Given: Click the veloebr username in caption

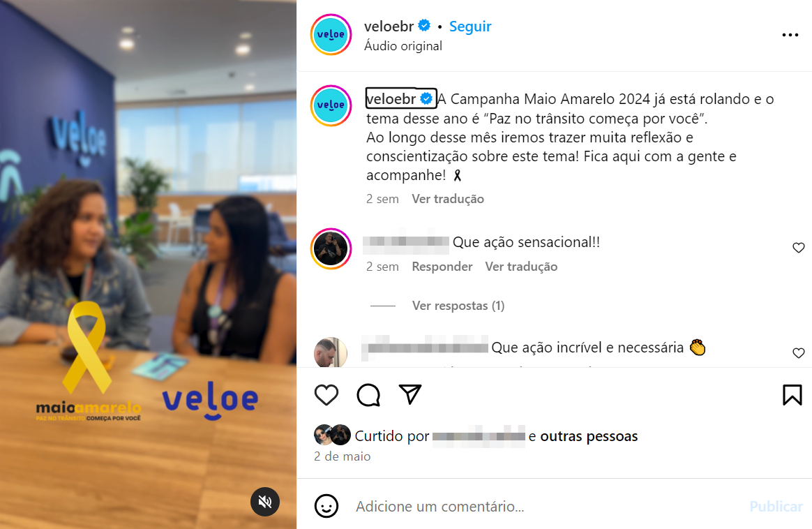Looking at the screenshot, I should [x=391, y=98].
